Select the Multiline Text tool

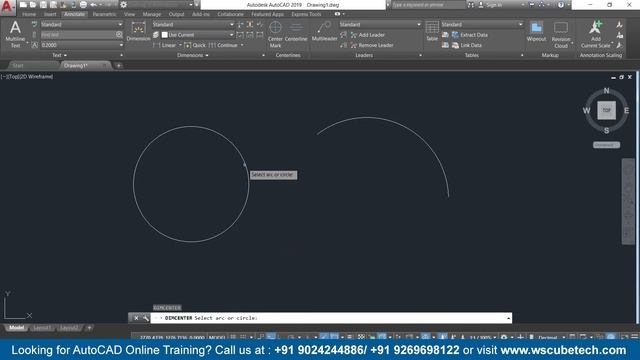click(15, 34)
